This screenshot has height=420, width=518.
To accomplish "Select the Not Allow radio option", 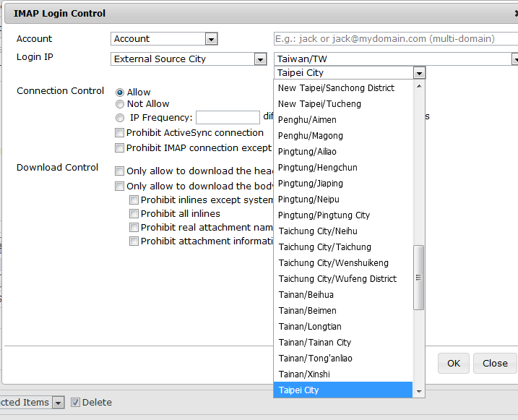I will [x=120, y=104].
